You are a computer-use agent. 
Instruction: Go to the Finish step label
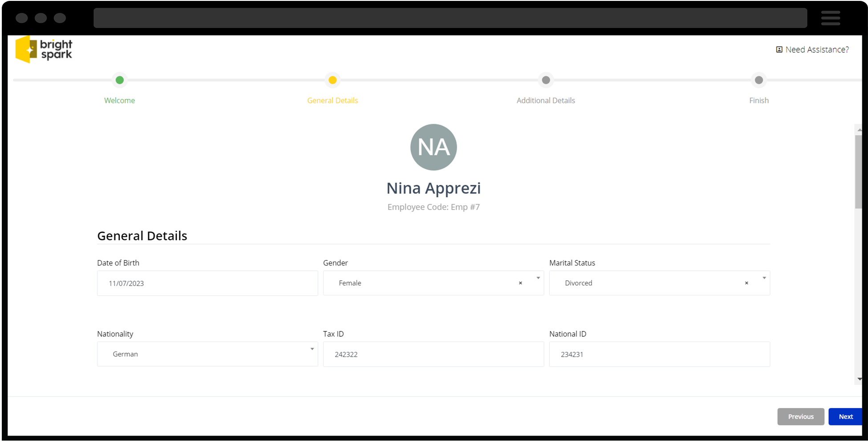click(759, 101)
